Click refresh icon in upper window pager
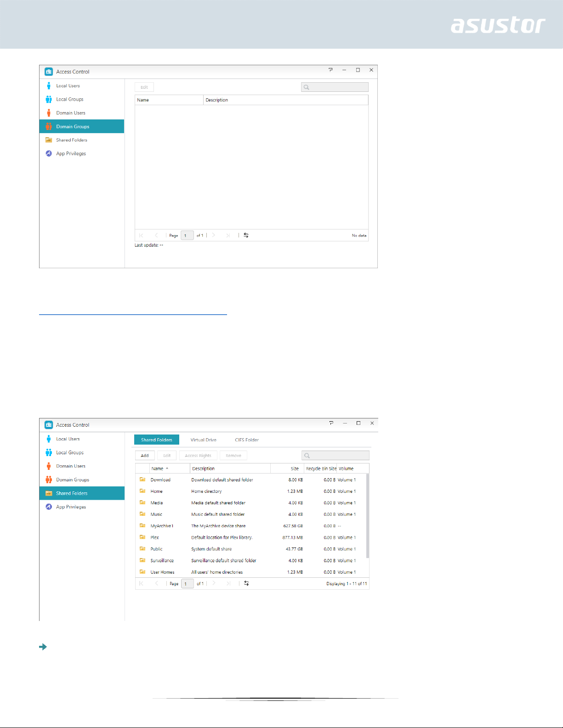This screenshot has height=728, width=563. coord(246,235)
